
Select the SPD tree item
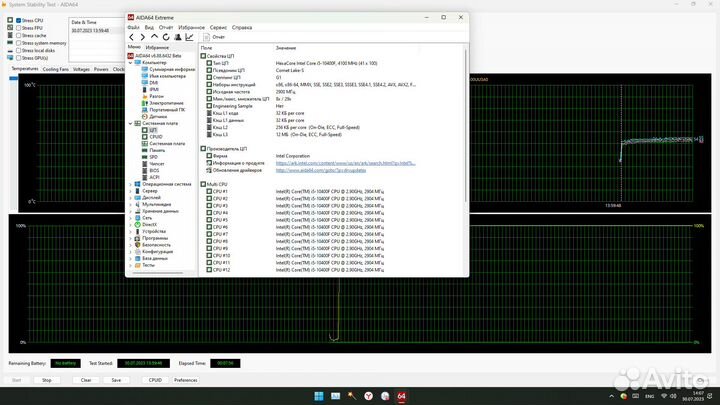pyautogui.click(x=150, y=157)
